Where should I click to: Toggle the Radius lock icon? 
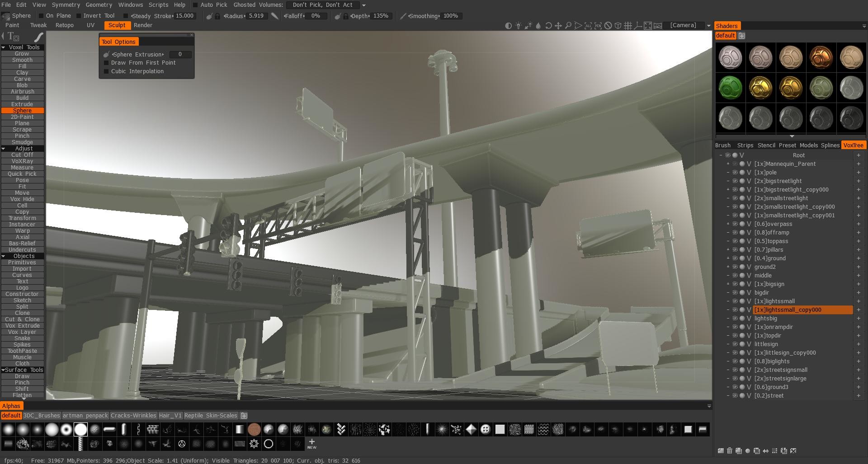[x=217, y=16]
